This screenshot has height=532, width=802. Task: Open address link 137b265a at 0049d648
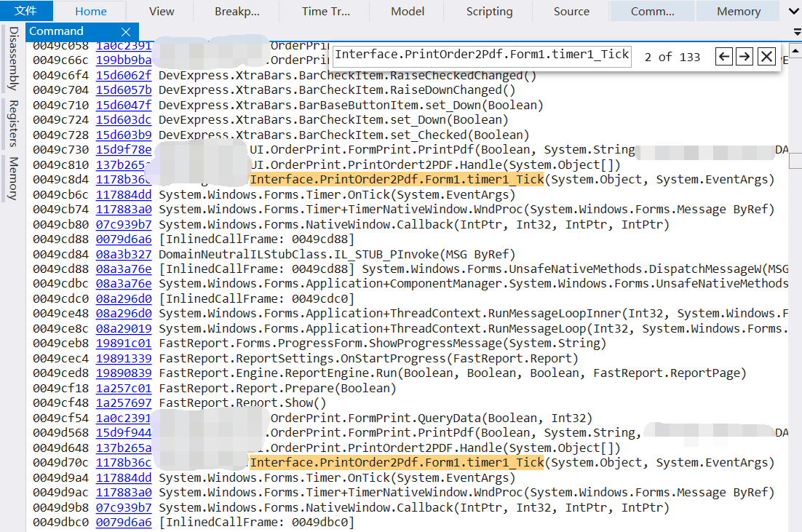[124, 448]
